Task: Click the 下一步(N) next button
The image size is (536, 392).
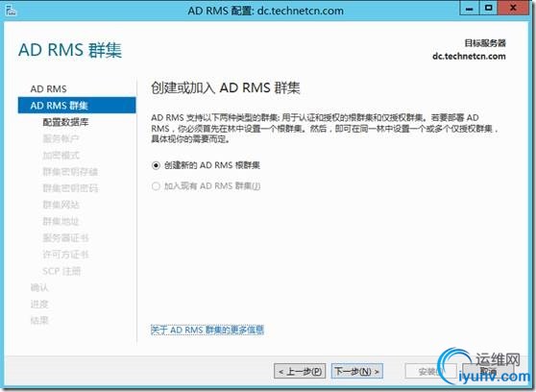Action: (x=357, y=371)
